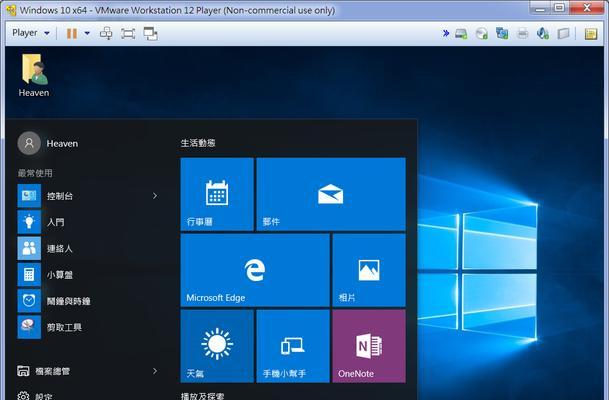
Task: Open the 手機小幫手 tile
Action: click(x=293, y=346)
